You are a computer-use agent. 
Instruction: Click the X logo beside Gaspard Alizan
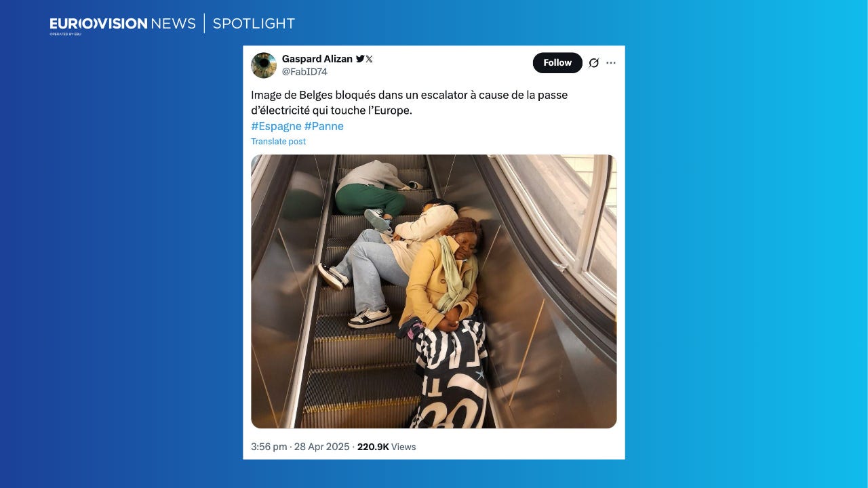tap(369, 59)
